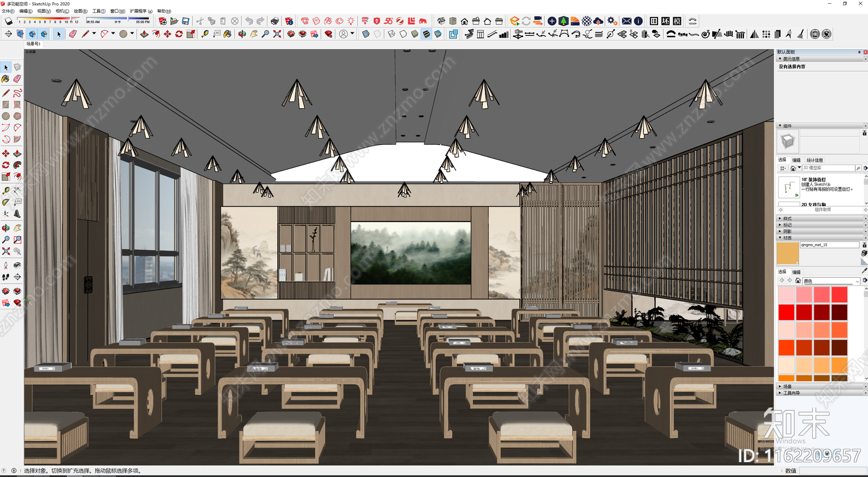Select the Protractor tool in left toolbar
Screen dimensions: 868x477
pyautogui.click(x=6, y=202)
